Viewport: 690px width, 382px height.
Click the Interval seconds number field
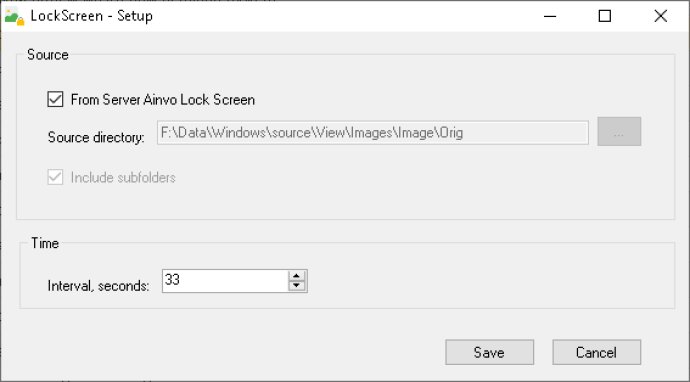point(225,281)
